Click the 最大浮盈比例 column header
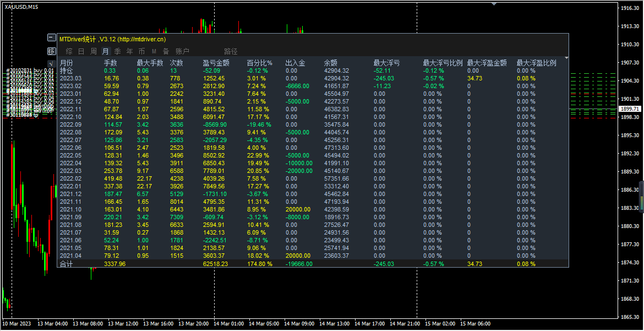The height and width of the screenshot is (331, 644). pos(537,63)
